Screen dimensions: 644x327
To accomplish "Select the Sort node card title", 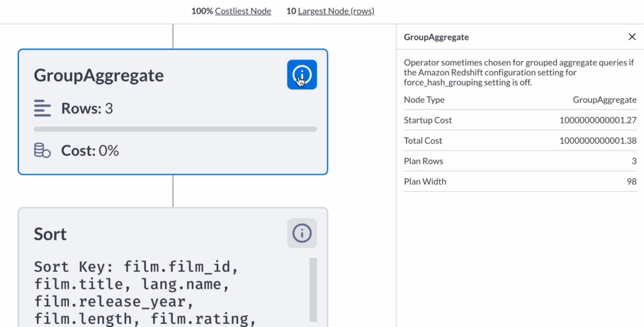I will pyautogui.click(x=50, y=234).
